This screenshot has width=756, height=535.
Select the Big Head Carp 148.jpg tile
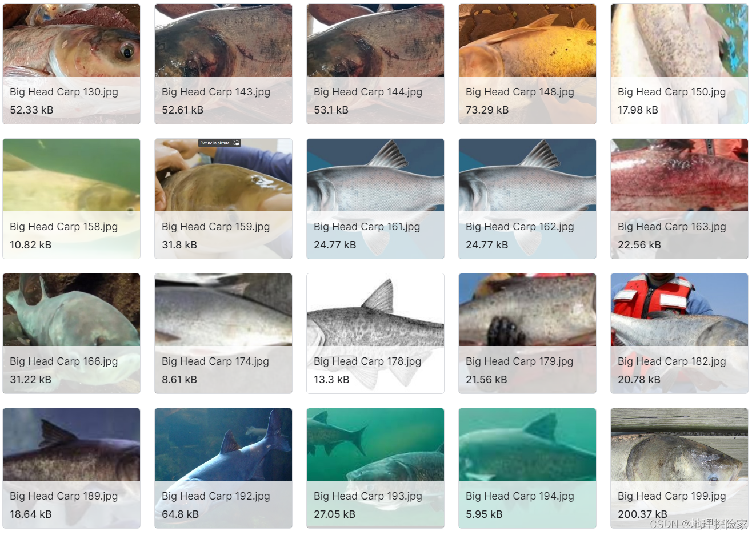[527, 64]
